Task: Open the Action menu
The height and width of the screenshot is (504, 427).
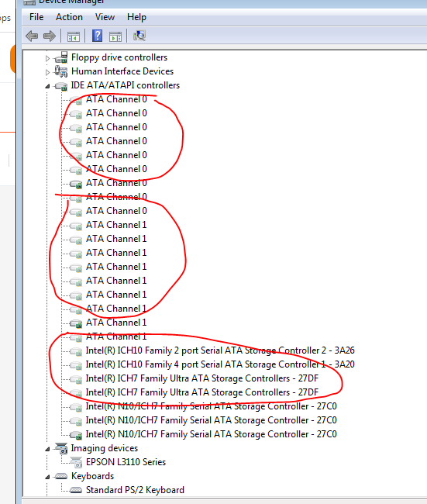Action: (69, 17)
